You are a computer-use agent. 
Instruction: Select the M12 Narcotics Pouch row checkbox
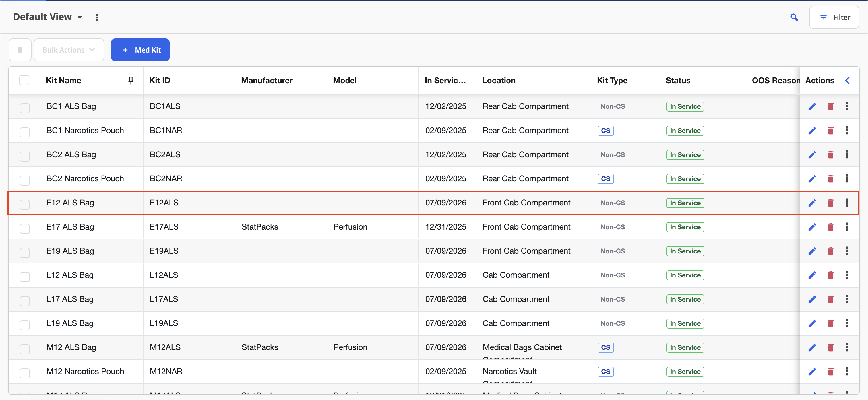coord(25,373)
